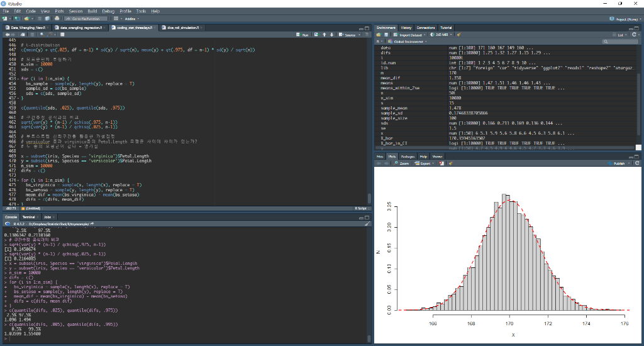This screenshot has width=644, height=346.
Task: Click the workspace panes layout icon
Action: point(116,18)
